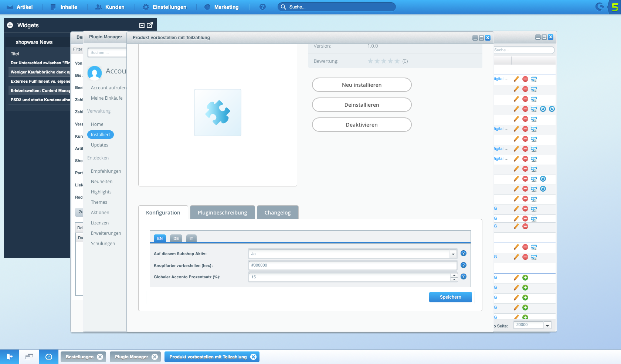This screenshot has width=621, height=364.
Task: Open the Kunden menu
Action: coord(110,7)
